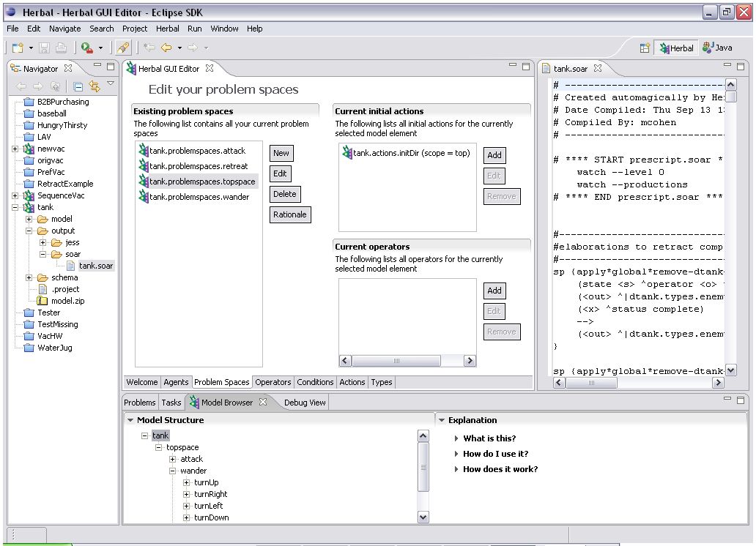Expand the schema folder

click(x=29, y=277)
